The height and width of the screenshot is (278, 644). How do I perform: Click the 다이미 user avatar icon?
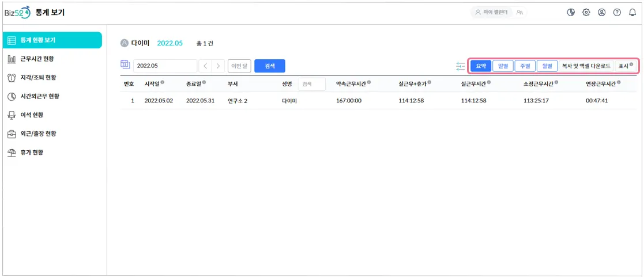(124, 43)
